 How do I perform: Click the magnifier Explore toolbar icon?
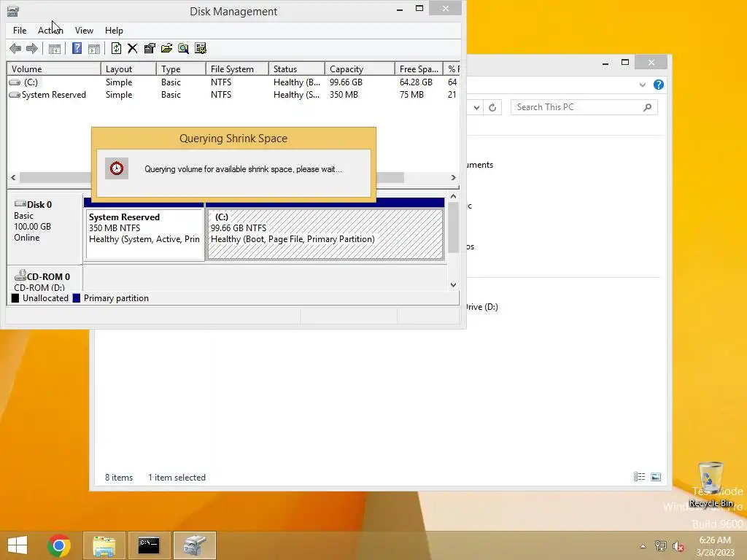(183, 48)
